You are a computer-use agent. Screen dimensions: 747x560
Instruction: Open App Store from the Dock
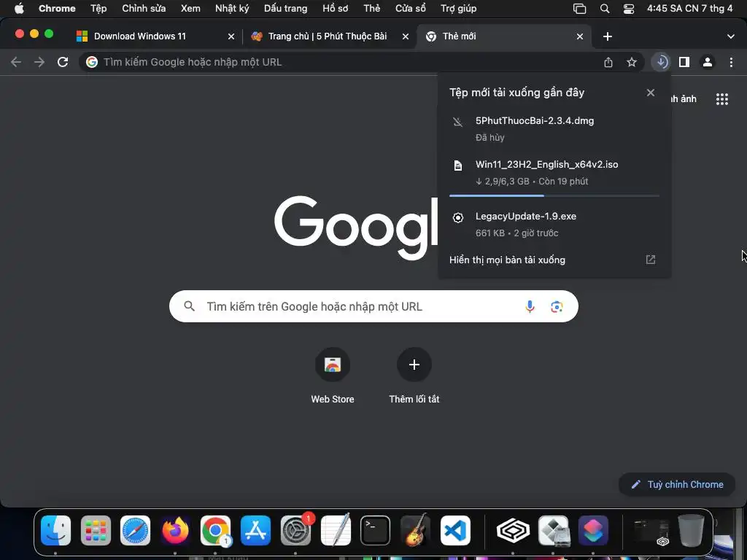[255, 530]
